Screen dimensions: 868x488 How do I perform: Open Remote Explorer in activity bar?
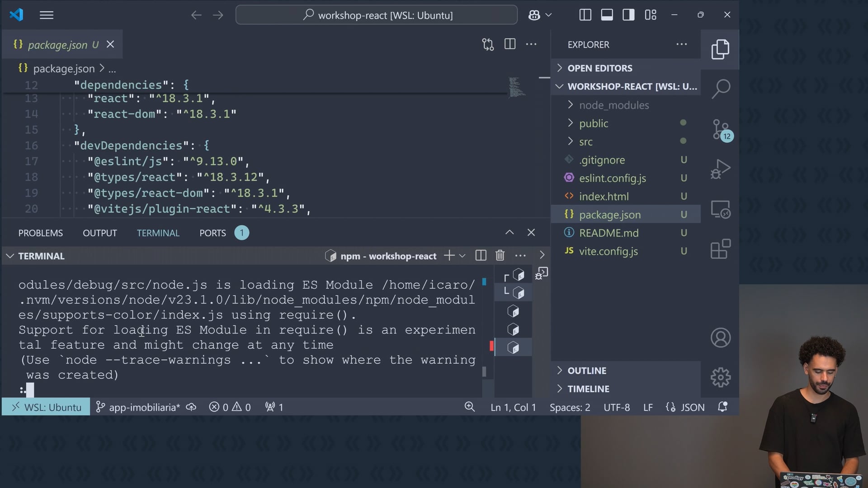click(x=720, y=210)
